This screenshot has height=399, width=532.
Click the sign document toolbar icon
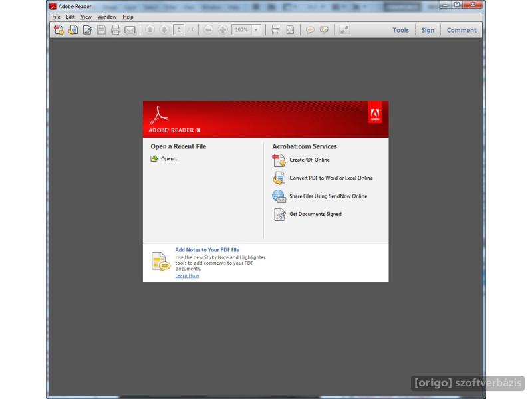87,30
